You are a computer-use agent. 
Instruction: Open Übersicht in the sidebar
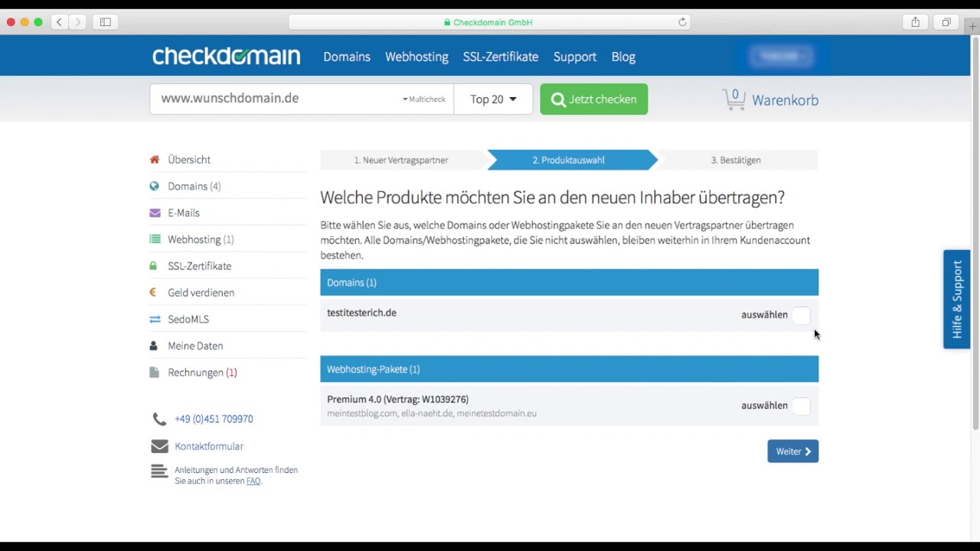click(189, 160)
